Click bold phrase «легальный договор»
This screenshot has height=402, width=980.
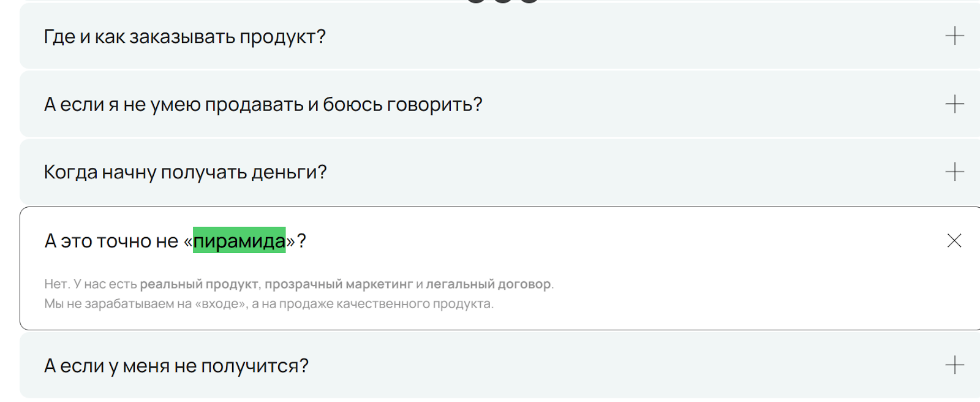488,284
